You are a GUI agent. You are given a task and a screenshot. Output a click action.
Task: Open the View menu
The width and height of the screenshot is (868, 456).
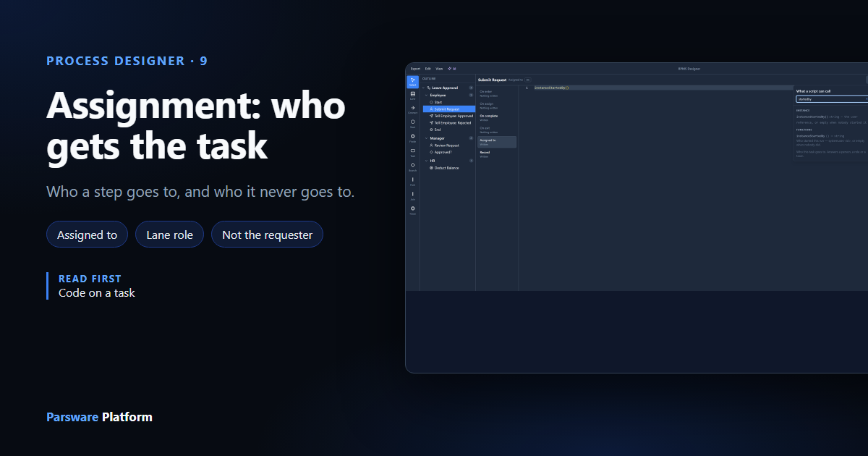click(x=439, y=69)
